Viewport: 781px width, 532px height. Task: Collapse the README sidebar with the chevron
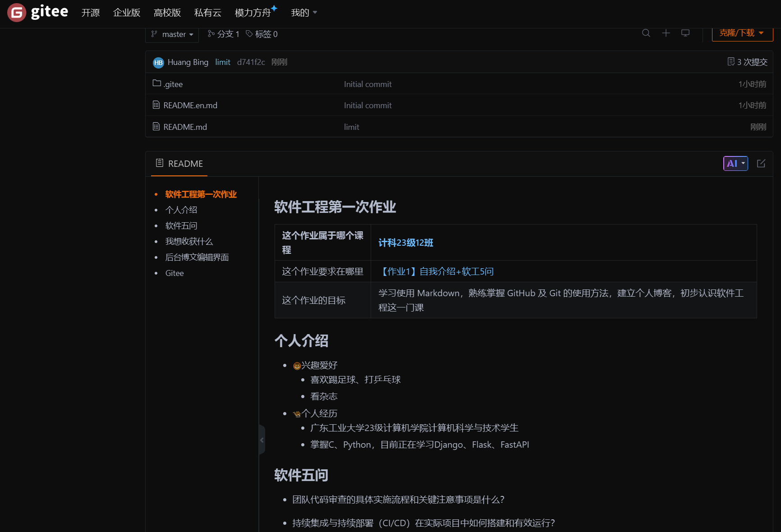(x=262, y=440)
